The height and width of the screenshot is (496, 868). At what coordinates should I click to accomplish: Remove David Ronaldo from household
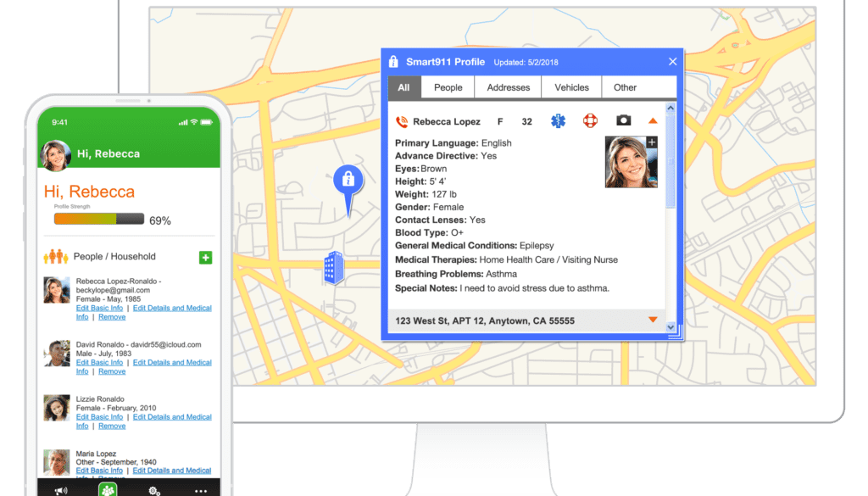coord(112,371)
